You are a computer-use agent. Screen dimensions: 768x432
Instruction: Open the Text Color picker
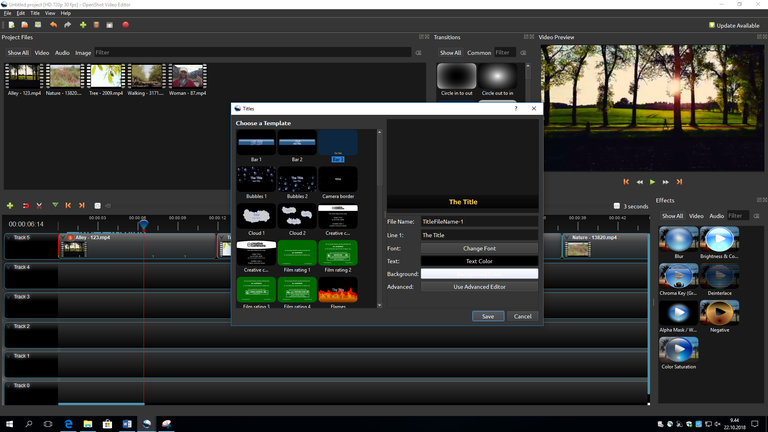(479, 261)
